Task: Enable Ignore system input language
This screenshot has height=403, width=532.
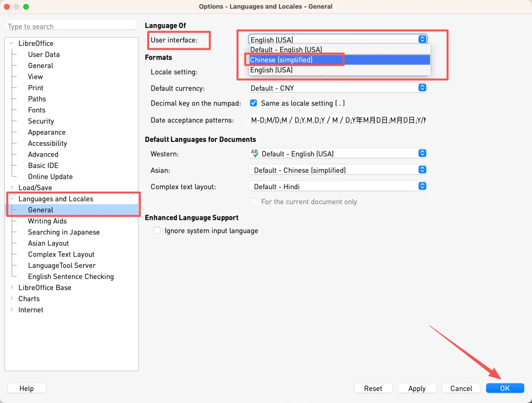Action: tap(157, 231)
